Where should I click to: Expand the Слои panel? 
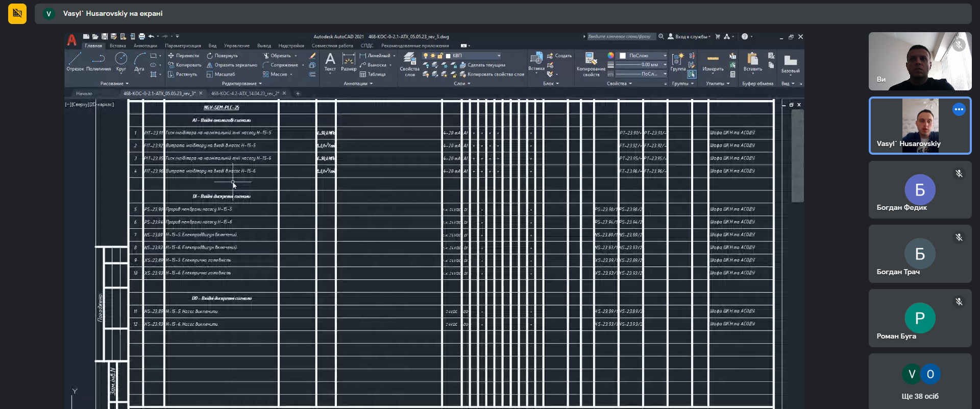click(x=462, y=84)
